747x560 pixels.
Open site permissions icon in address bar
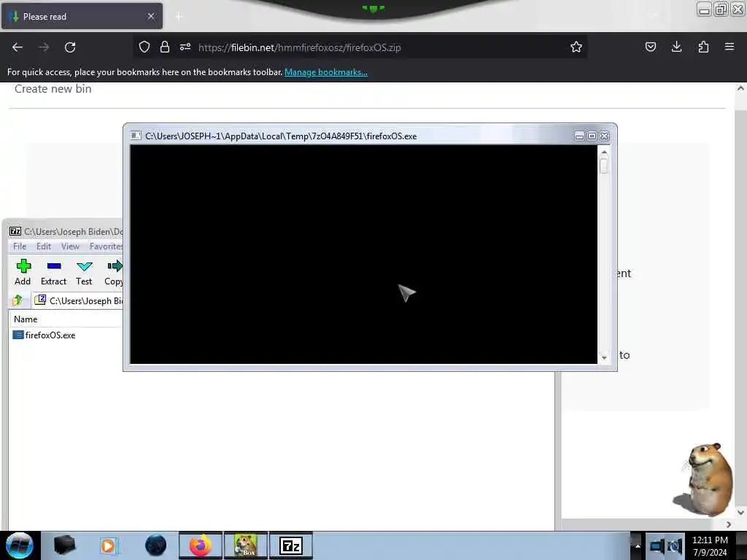coord(185,47)
